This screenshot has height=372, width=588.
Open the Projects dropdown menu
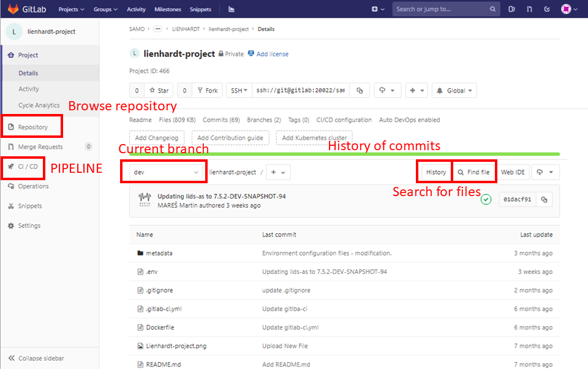71,9
